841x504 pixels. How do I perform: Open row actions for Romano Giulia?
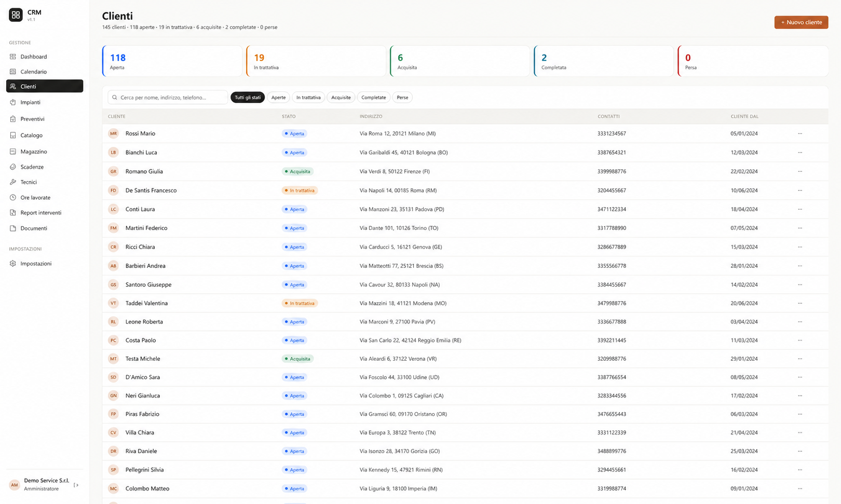click(800, 171)
